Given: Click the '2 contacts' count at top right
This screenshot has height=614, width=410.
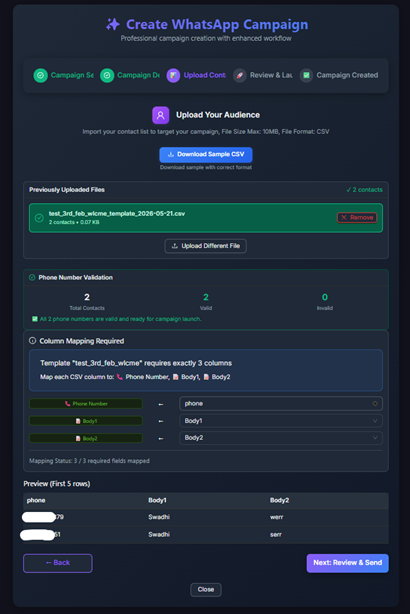Looking at the screenshot, I should (365, 190).
